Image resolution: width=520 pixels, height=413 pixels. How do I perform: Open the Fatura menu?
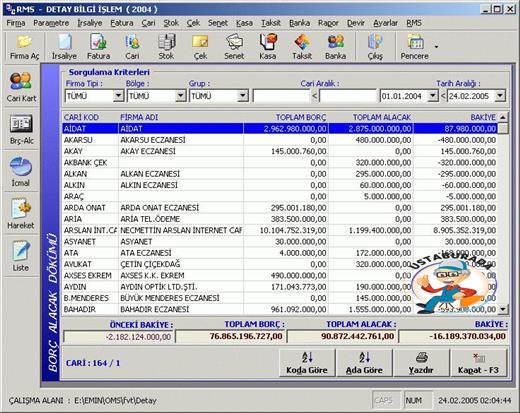[x=122, y=23]
